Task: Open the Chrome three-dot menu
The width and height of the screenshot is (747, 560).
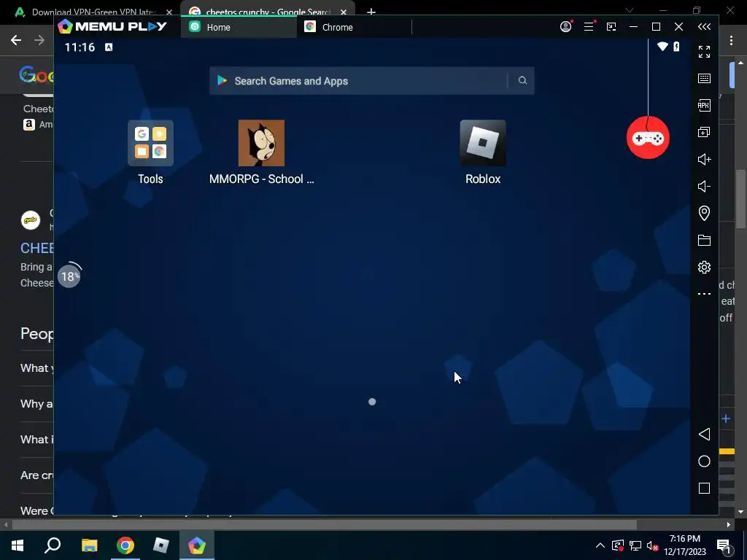Action: 731,40
